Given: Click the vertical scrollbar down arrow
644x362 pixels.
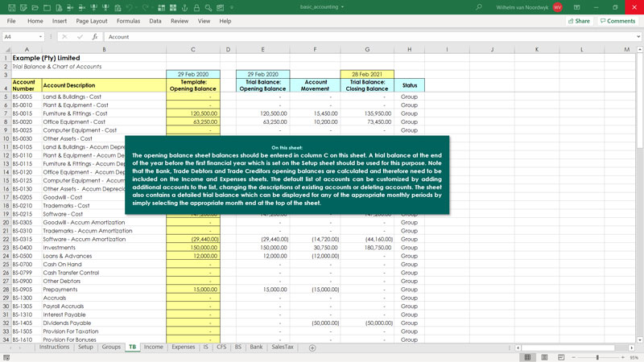Looking at the screenshot, I should click(639, 339).
